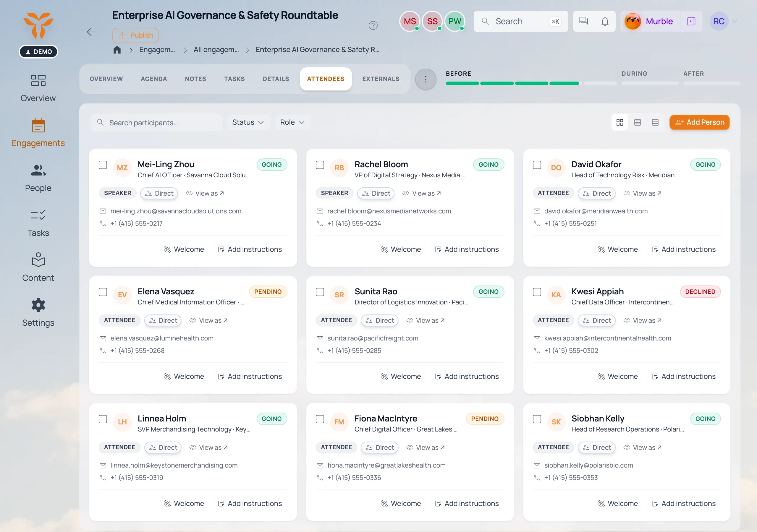The height and width of the screenshot is (532, 757).
Task: Select David Okafor's checkbox
Action: tap(537, 165)
